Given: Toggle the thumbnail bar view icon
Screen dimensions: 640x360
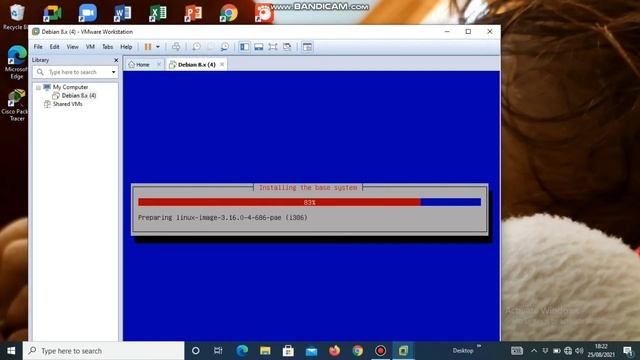Looking at the screenshot, I should 259,47.
